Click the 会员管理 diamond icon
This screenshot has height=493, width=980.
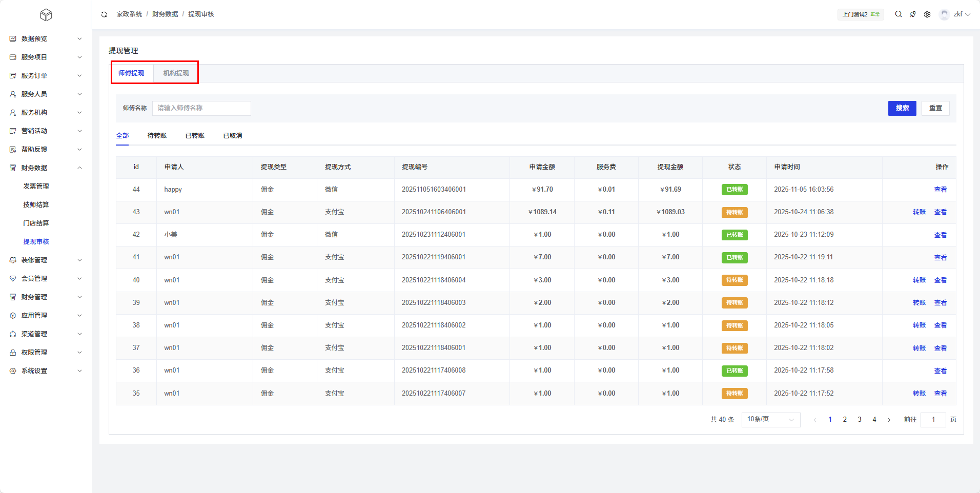(13, 279)
